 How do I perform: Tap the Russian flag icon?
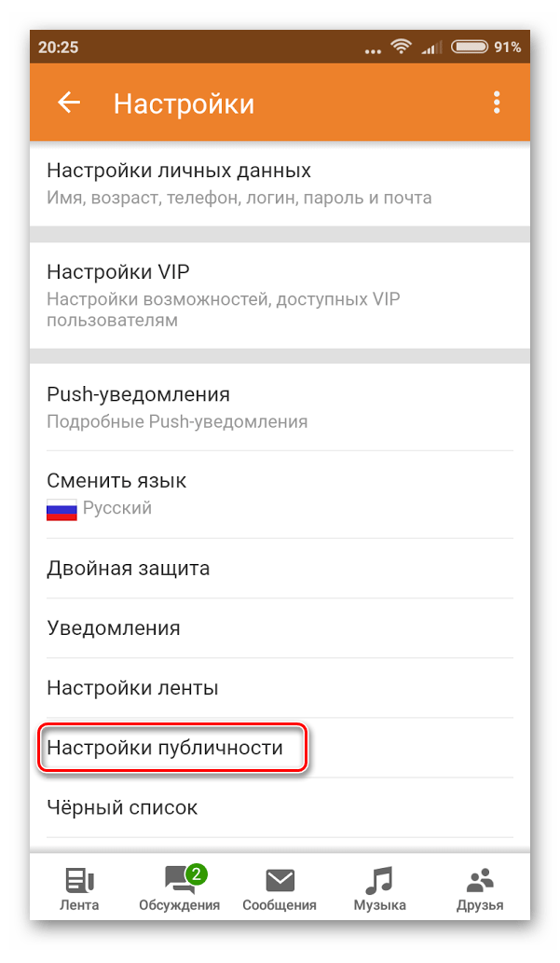point(61,510)
